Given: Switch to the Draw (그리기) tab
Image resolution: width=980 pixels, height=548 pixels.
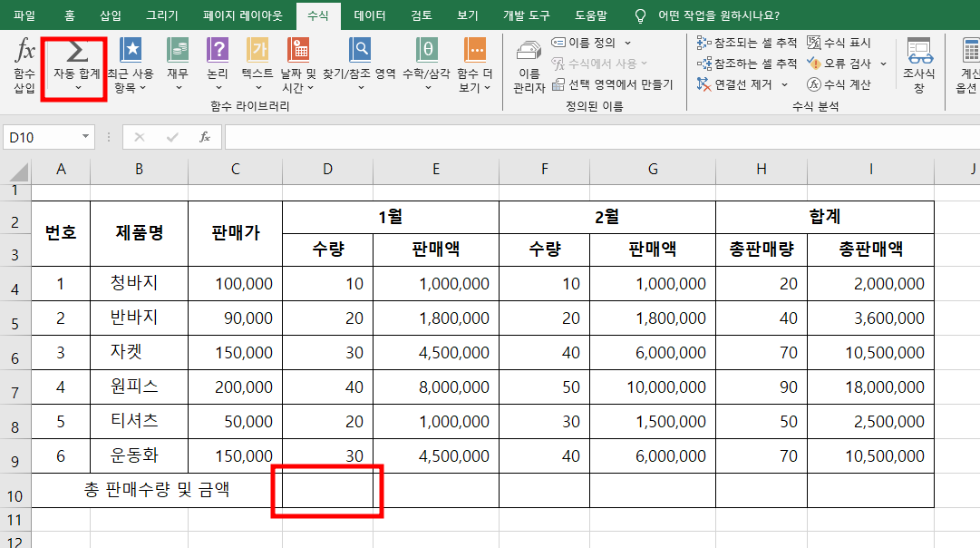Looking at the screenshot, I should pos(162,15).
